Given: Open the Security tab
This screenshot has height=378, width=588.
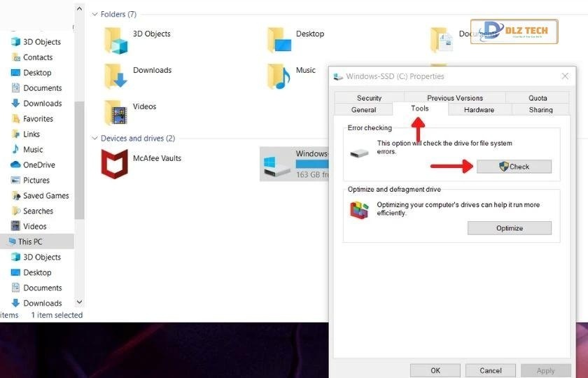Looking at the screenshot, I should (x=369, y=98).
